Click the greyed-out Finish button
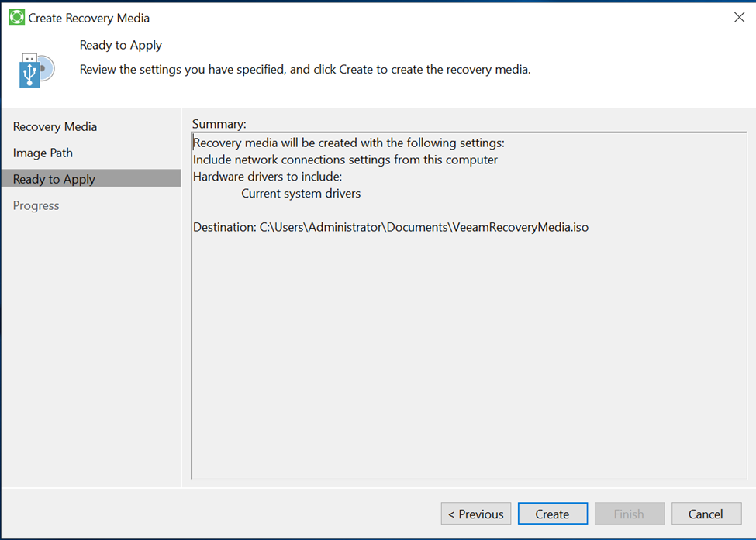 pos(629,514)
